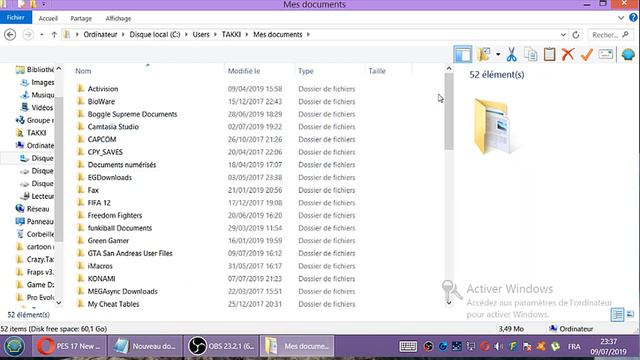Viewport: 640px width, 360px height.
Task: Switch to the Affichage ribbon tab
Action: [x=118, y=18]
